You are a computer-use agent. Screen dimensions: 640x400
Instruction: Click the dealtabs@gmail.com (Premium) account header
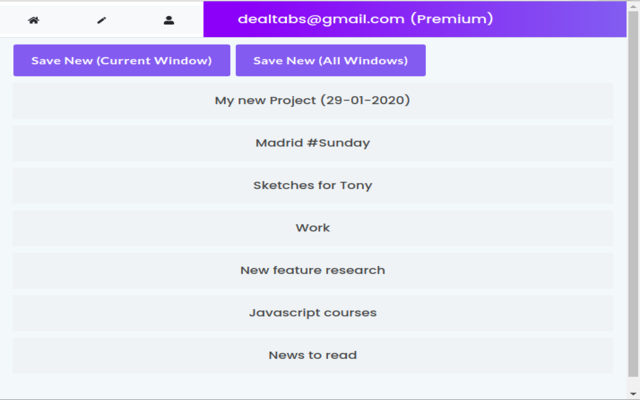[x=415, y=19]
